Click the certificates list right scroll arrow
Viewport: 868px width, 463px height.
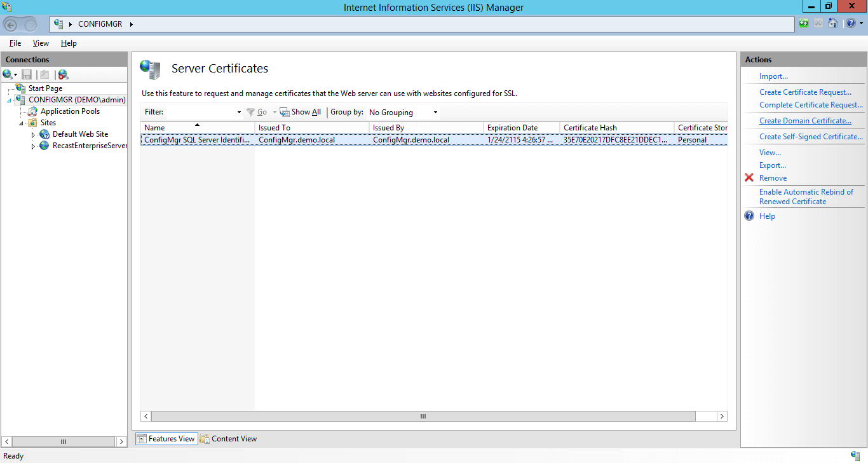point(722,416)
